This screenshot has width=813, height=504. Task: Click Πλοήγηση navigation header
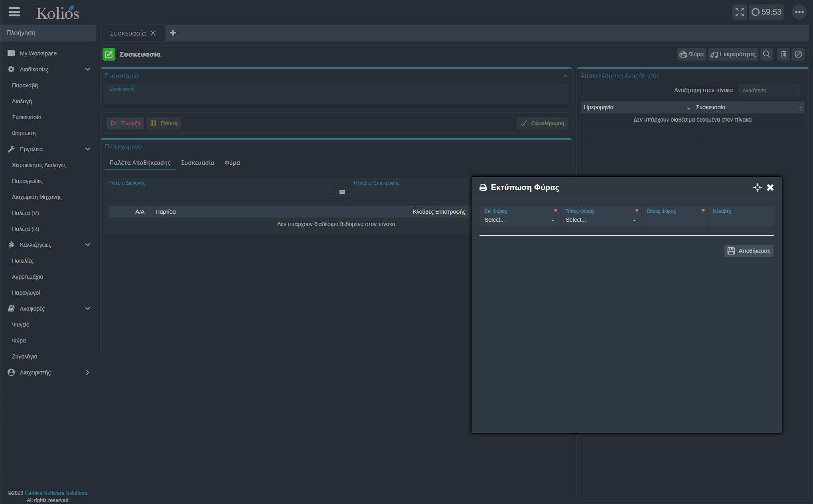click(x=48, y=33)
